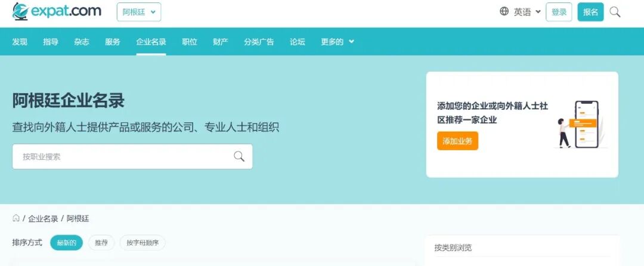644x266 pixels.
Task: Open the search magnifier in header
Action: point(615,12)
